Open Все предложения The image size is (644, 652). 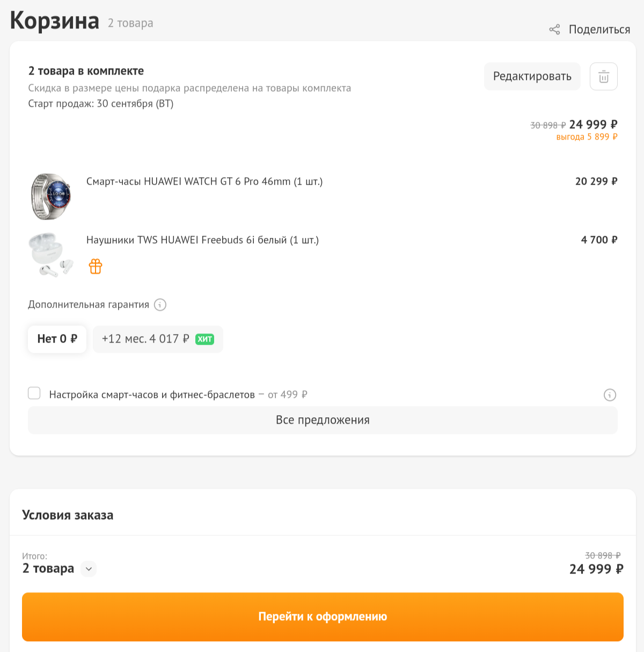click(x=323, y=420)
